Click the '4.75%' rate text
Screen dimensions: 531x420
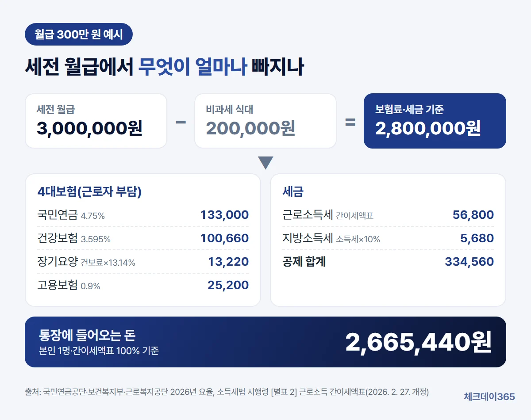[93, 216]
